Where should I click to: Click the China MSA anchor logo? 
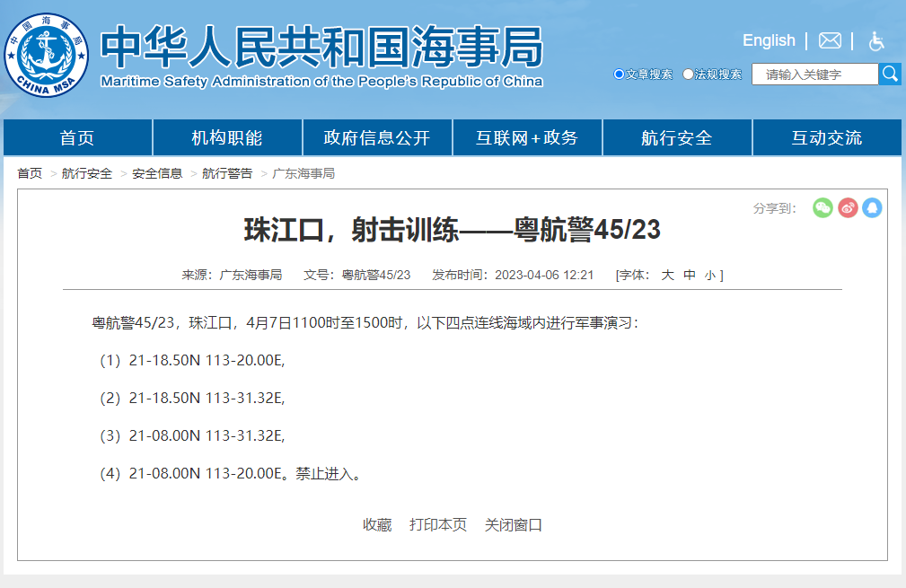click(47, 55)
